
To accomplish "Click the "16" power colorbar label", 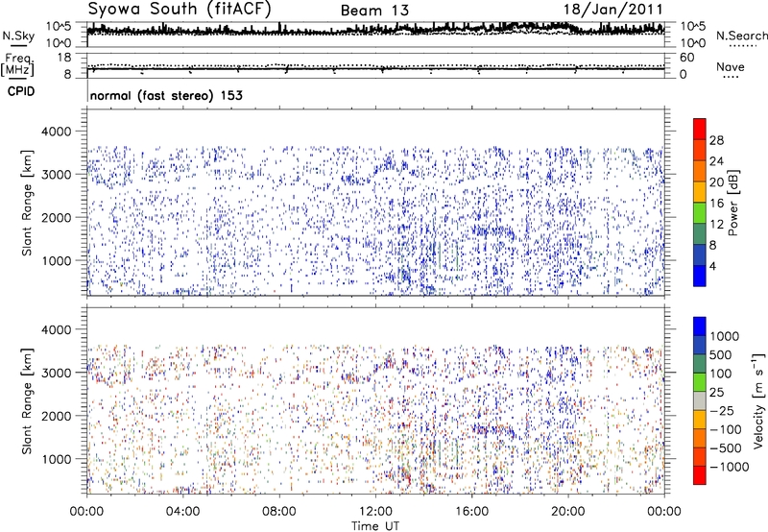I will click(x=716, y=204).
